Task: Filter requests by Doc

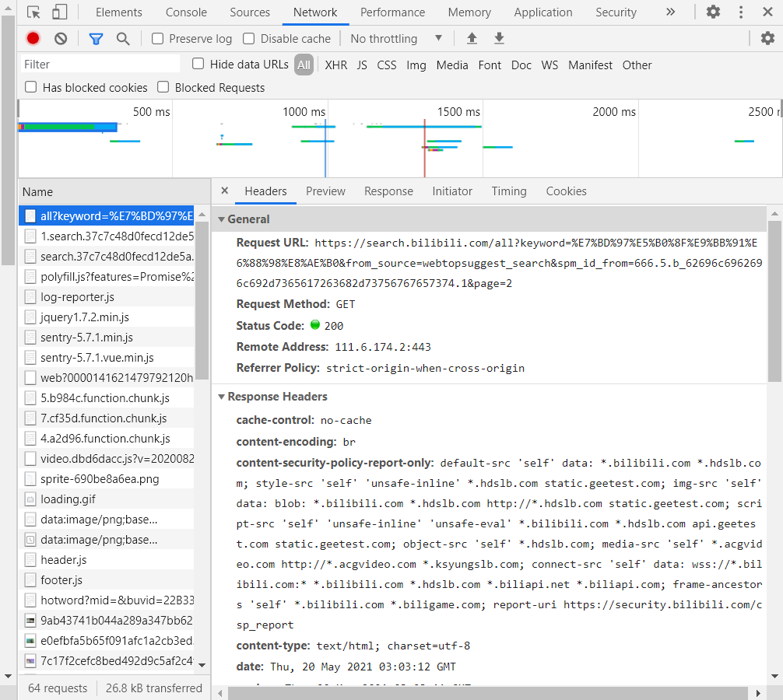Action: (521, 65)
